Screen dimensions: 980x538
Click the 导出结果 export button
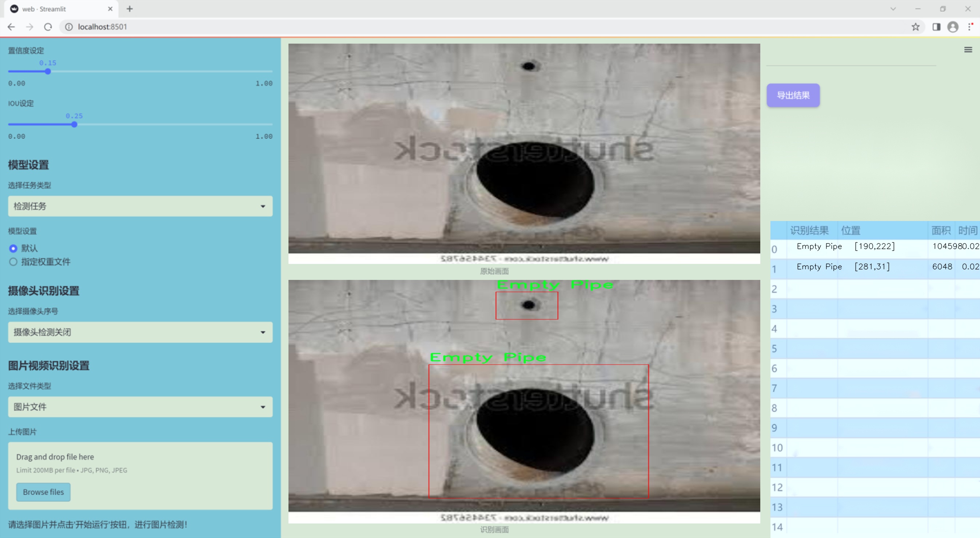click(793, 95)
